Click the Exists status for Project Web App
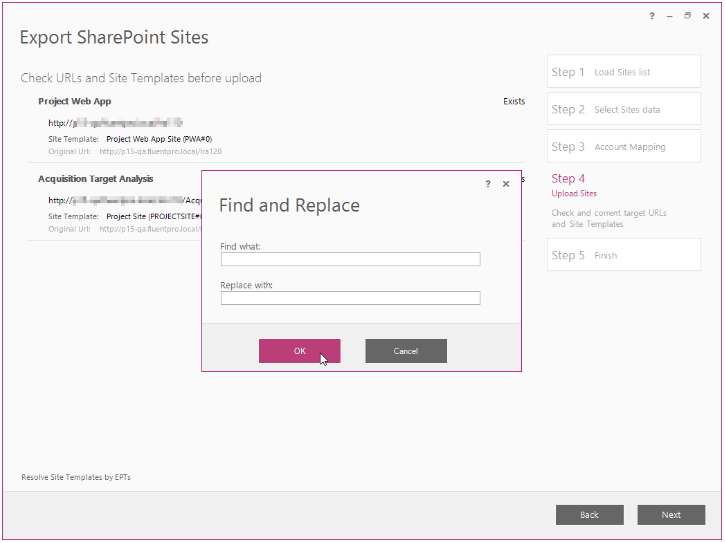 point(514,101)
